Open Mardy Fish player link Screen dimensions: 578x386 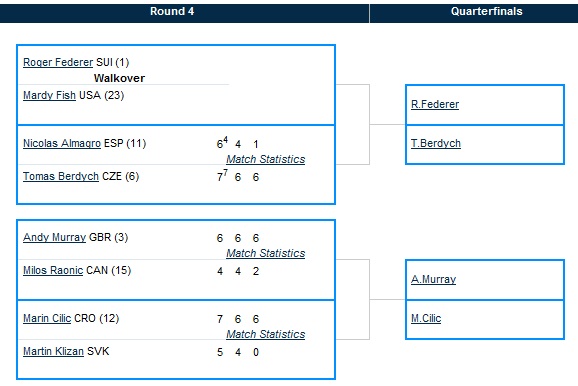coord(49,95)
